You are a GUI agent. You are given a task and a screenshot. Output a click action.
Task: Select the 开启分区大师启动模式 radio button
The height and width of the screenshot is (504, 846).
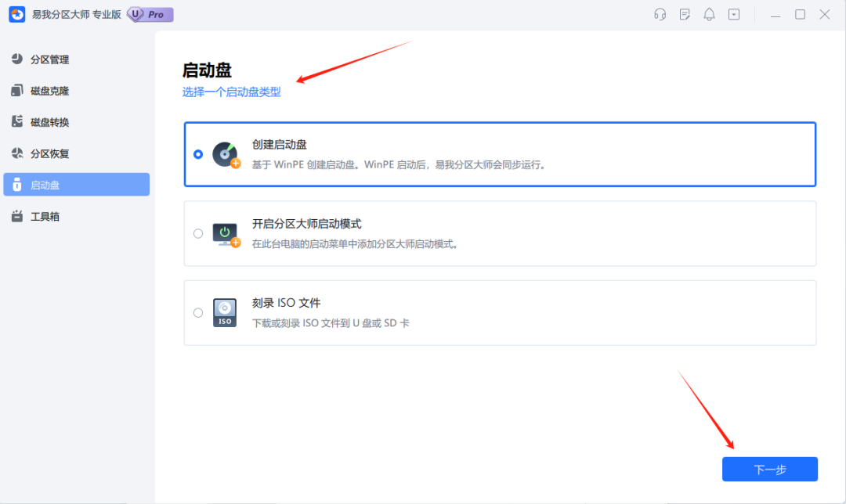(x=198, y=233)
